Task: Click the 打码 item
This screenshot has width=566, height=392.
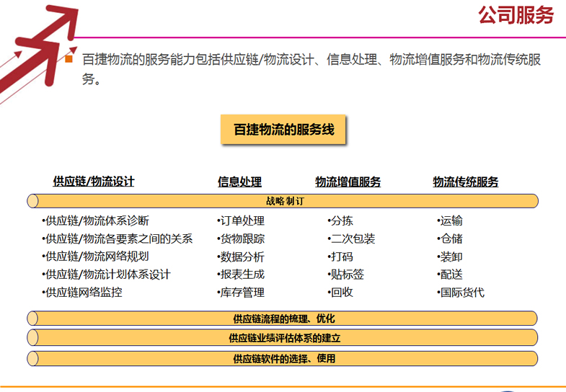Action: 340,257
